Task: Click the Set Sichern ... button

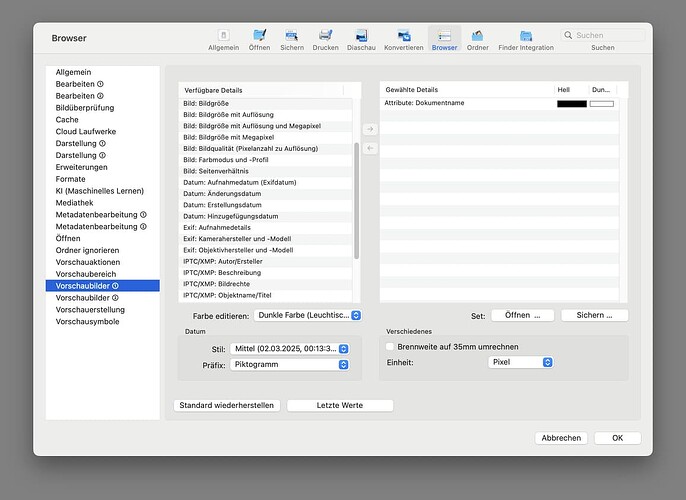Action: pyautogui.click(x=595, y=315)
